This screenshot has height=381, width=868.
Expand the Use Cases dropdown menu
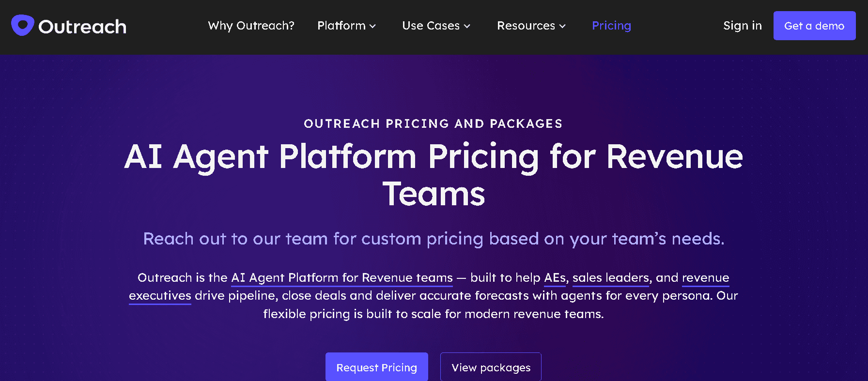tap(436, 26)
